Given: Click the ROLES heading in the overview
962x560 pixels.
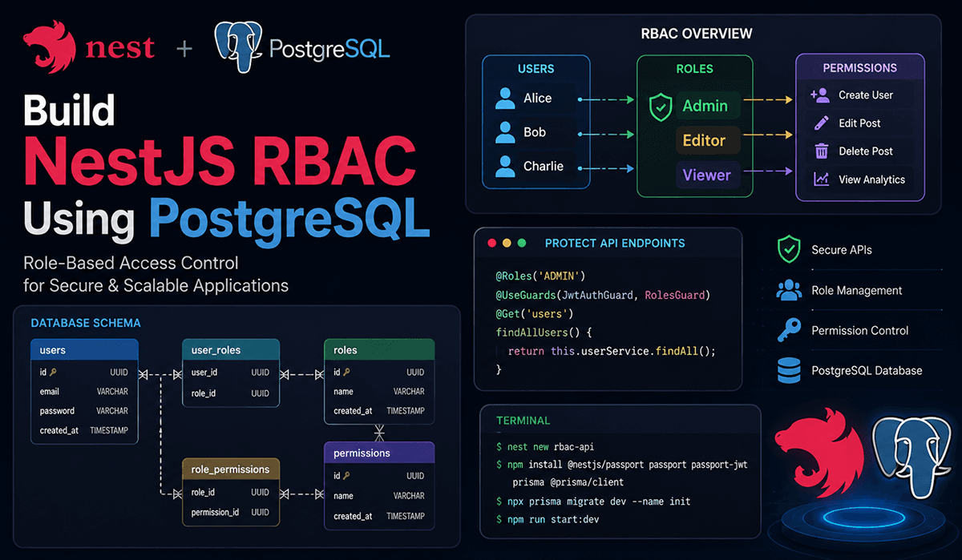Looking at the screenshot, I should [695, 69].
